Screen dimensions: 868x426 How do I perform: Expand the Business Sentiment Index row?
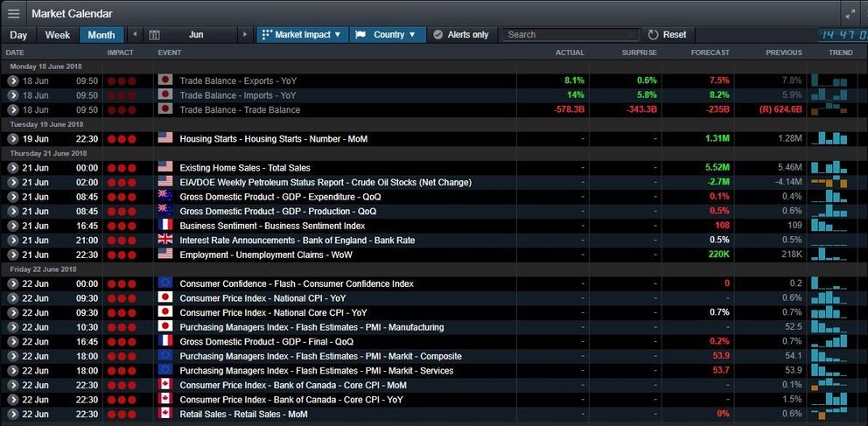[x=13, y=226]
